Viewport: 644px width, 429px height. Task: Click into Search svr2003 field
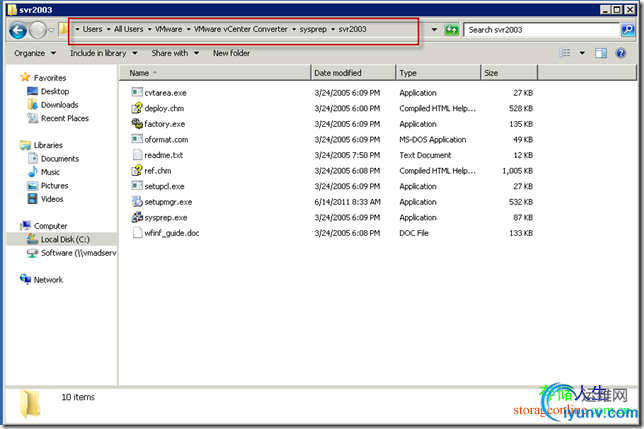pyautogui.click(x=541, y=30)
